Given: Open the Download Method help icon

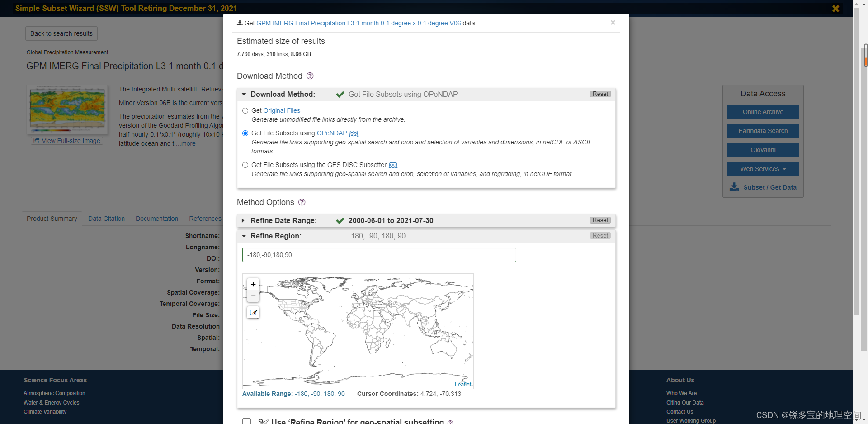Looking at the screenshot, I should (310, 76).
